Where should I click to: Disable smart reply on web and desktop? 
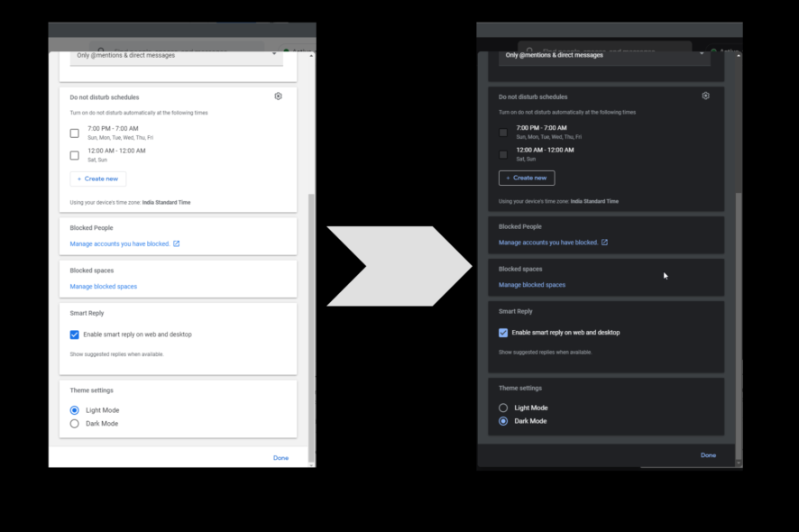click(x=74, y=335)
